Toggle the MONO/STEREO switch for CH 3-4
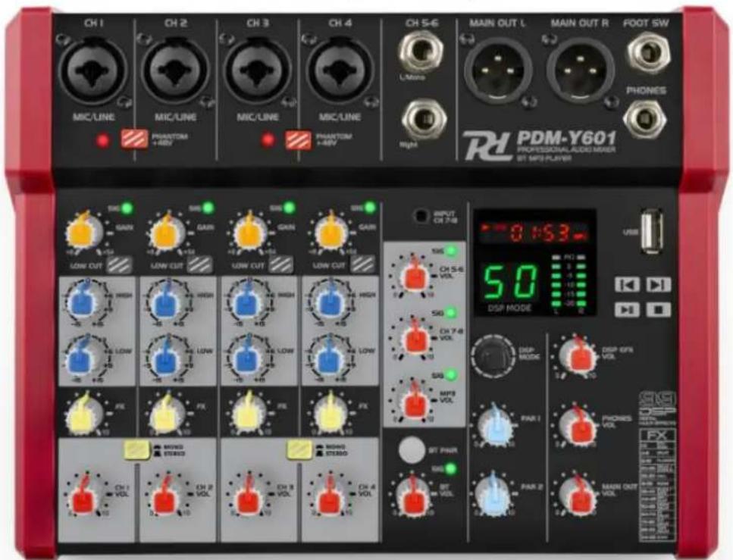 (299, 450)
